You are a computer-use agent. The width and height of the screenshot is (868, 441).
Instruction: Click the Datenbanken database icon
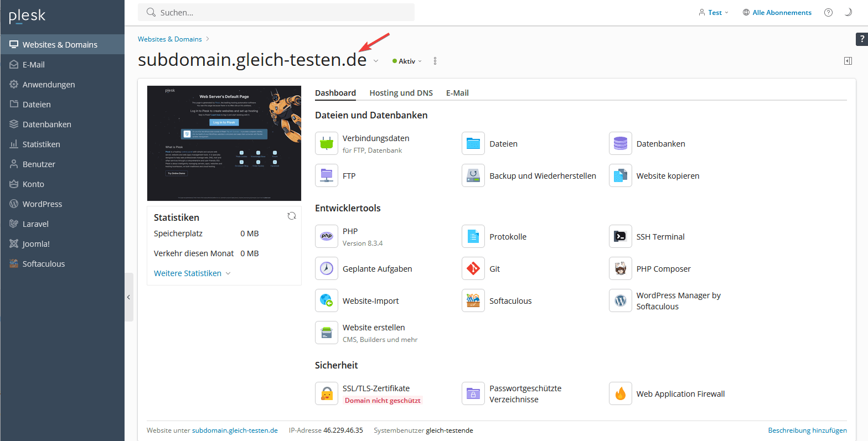coord(620,144)
